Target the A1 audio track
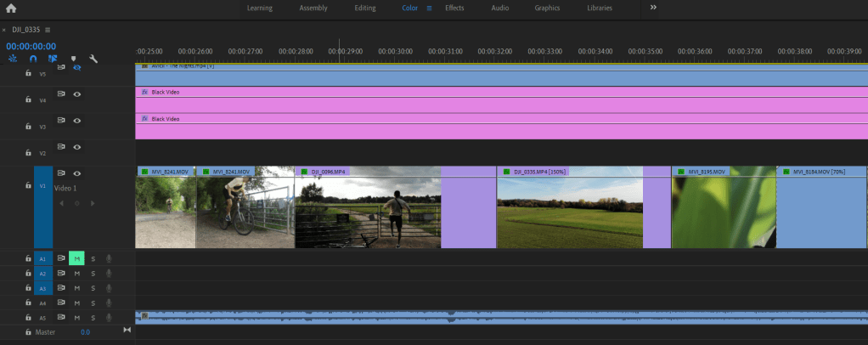The height and width of the screenshot is (345, 868). pyautogui.click(x=43, y=258)
